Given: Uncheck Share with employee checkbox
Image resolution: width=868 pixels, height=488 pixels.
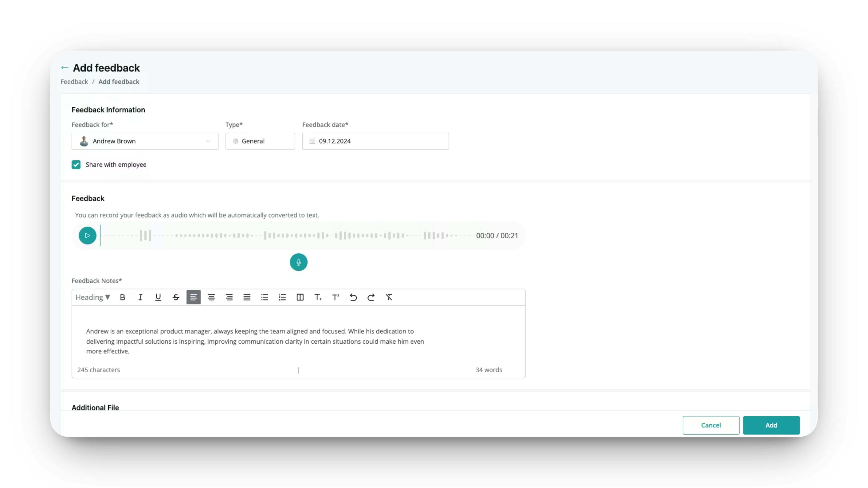Looking at the screenshot, I should coord(76,165).
